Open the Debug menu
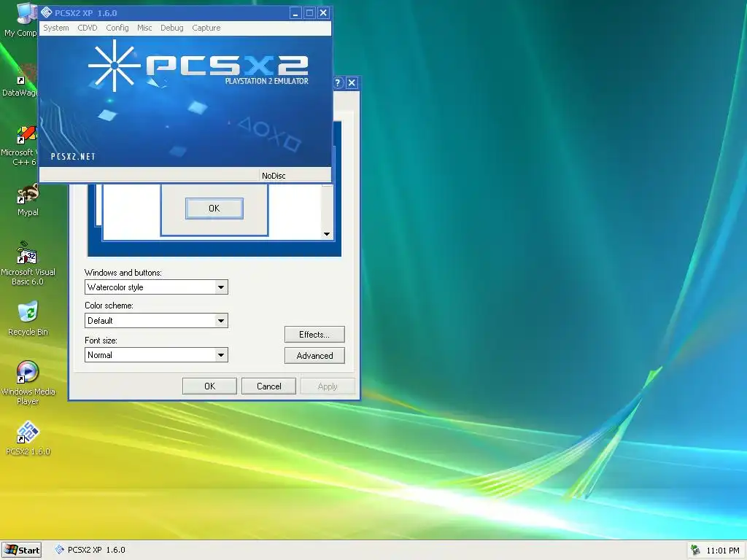 [x=172, y=28]
